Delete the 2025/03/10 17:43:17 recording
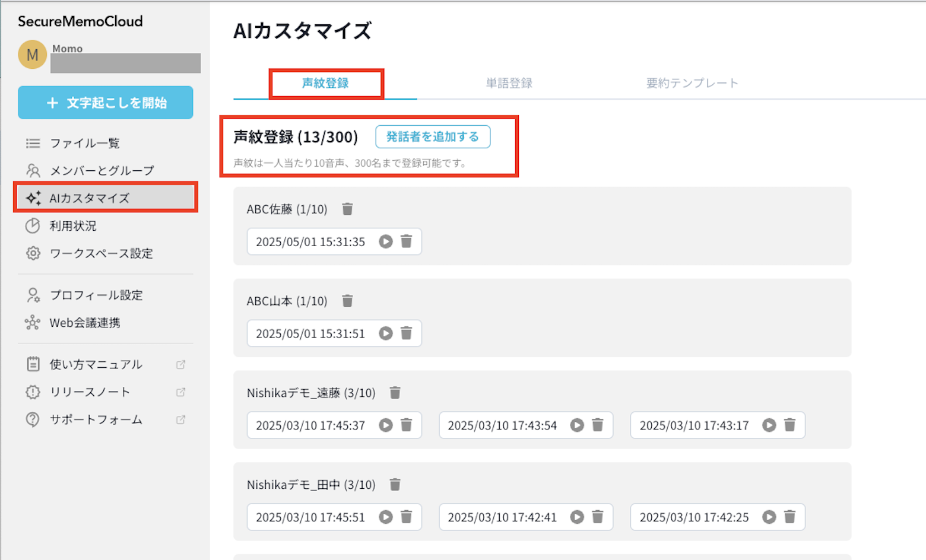 [x=789, y=425]
